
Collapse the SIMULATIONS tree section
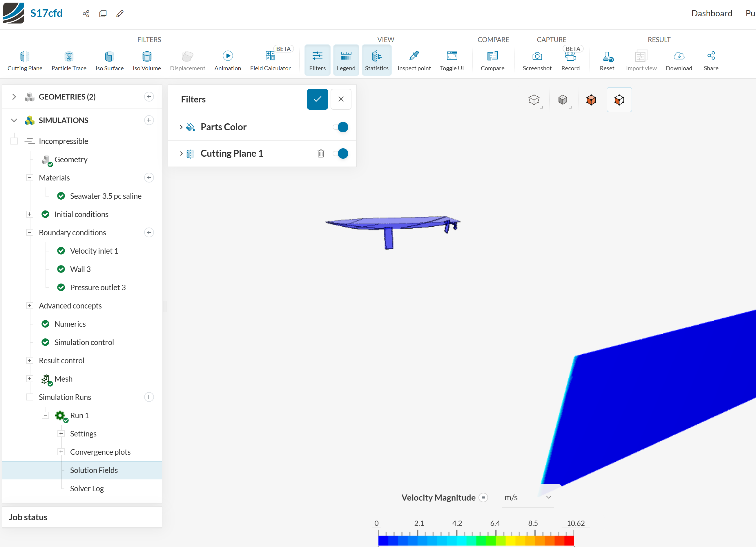[x=14, y=120]
